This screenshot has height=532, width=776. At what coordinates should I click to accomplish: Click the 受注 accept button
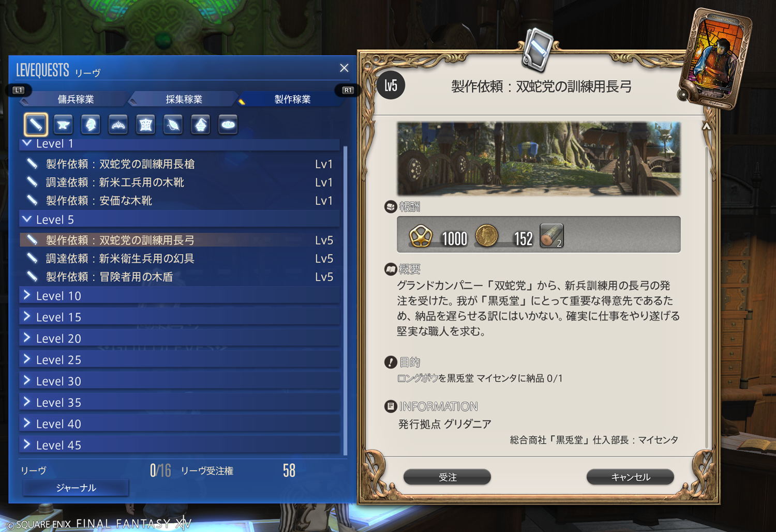tap(447, 477)
